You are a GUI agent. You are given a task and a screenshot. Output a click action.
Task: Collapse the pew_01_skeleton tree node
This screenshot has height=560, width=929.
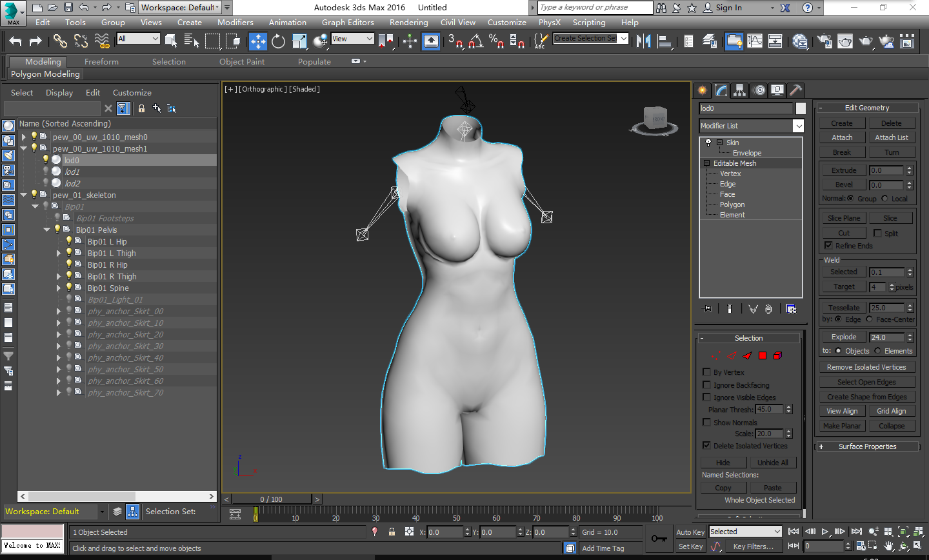tap(24, 195)
